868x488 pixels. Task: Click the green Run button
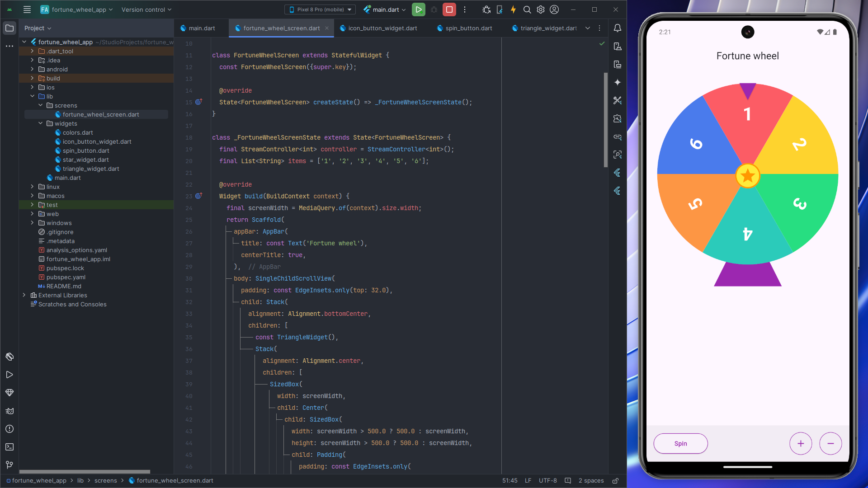pyautogui.click(x=418, y=9)
